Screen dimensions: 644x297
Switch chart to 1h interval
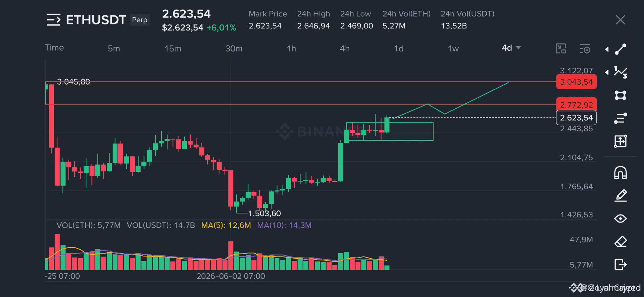291,48
